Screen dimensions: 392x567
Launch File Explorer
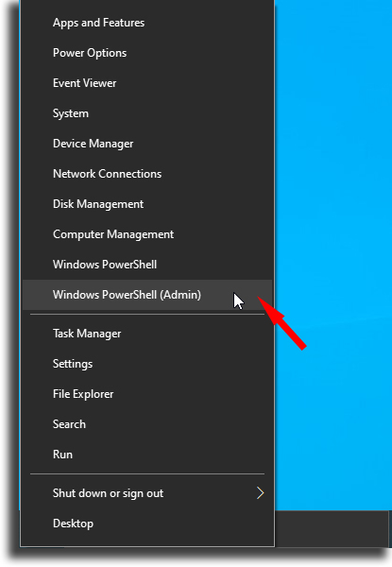pyautogui.click(x=147, y=394)
